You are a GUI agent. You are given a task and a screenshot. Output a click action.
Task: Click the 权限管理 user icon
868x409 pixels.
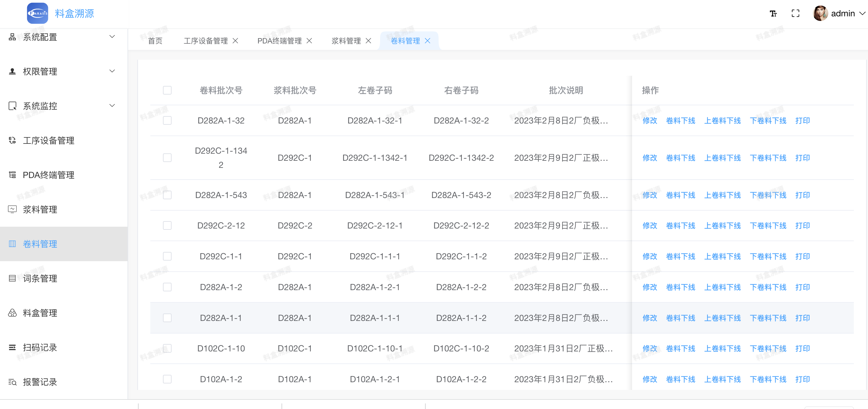click(x=12, y=71)
